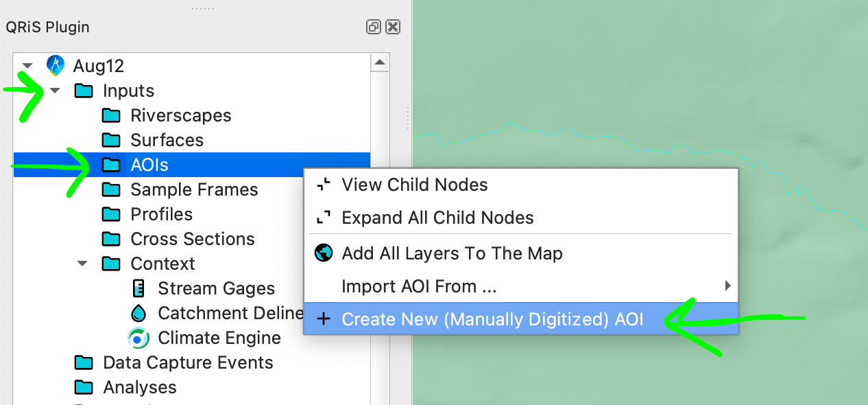
Task: Open Import AOI From ... menu entry
Action: coord(521,286)
